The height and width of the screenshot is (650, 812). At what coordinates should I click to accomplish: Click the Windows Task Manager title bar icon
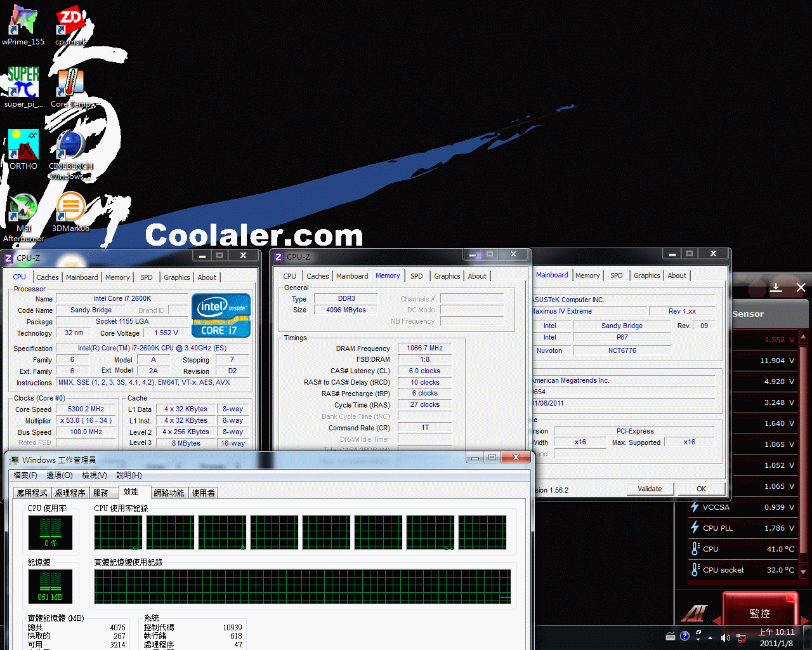14,460
